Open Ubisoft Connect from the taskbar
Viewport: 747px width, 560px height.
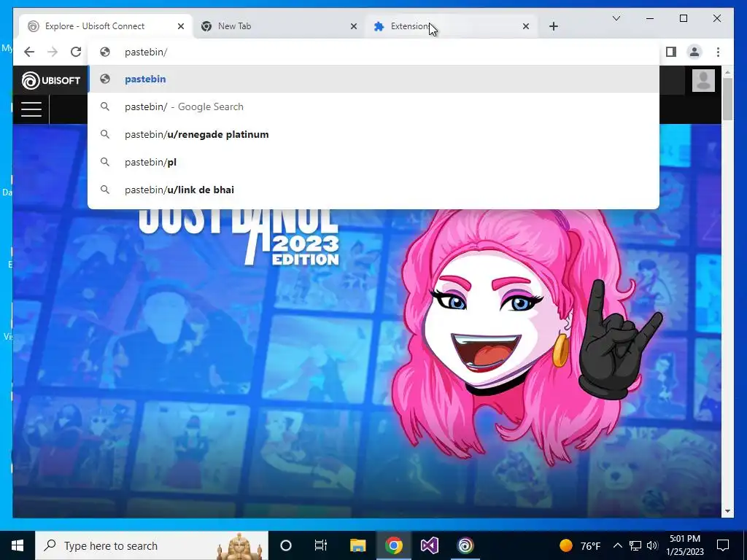pyautogui.click(x=465, y=545)
